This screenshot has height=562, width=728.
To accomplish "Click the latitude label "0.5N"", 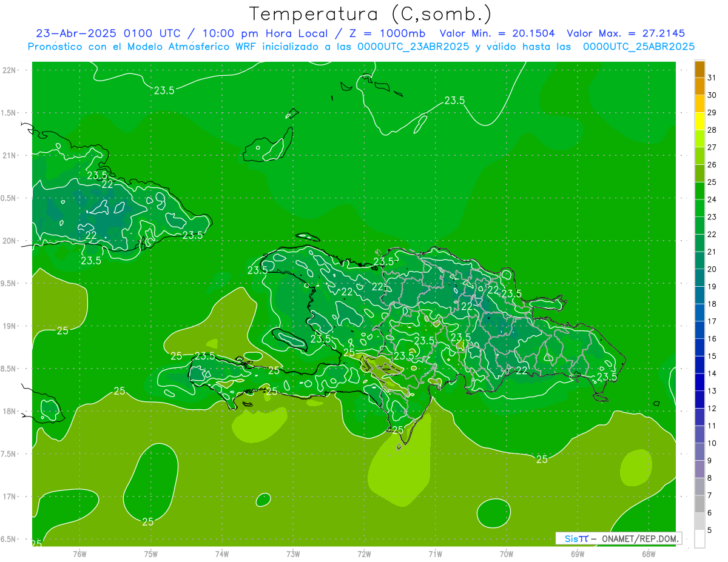I will tap(8, 198).
